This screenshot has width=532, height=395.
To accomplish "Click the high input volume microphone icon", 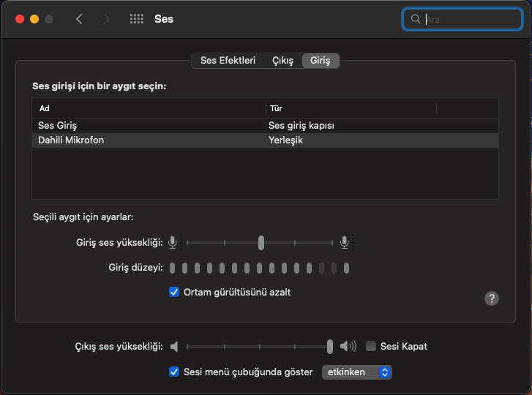I will 344,242.
